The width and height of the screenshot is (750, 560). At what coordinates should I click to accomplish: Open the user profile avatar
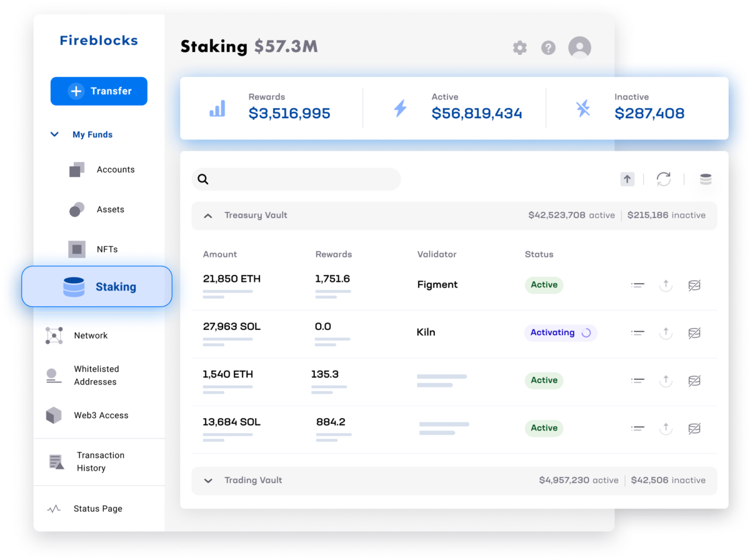[579, 47]
